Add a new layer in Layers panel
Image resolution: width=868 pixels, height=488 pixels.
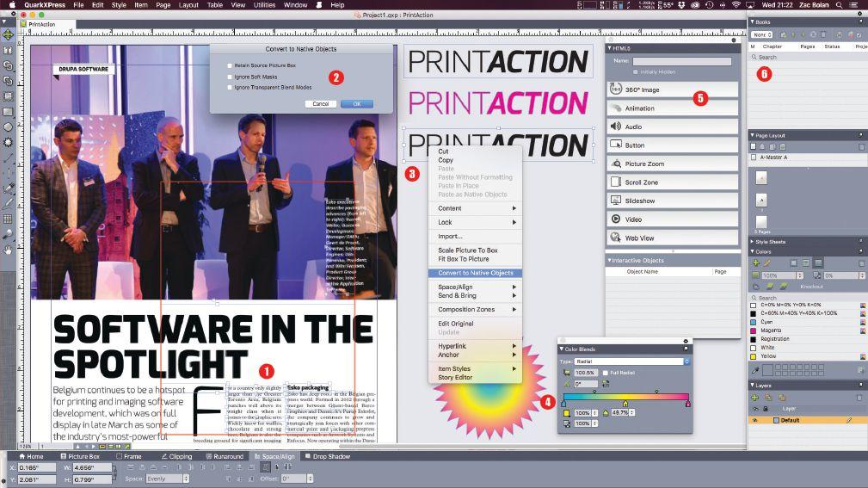pyautogui.click(x=754, y=397)
